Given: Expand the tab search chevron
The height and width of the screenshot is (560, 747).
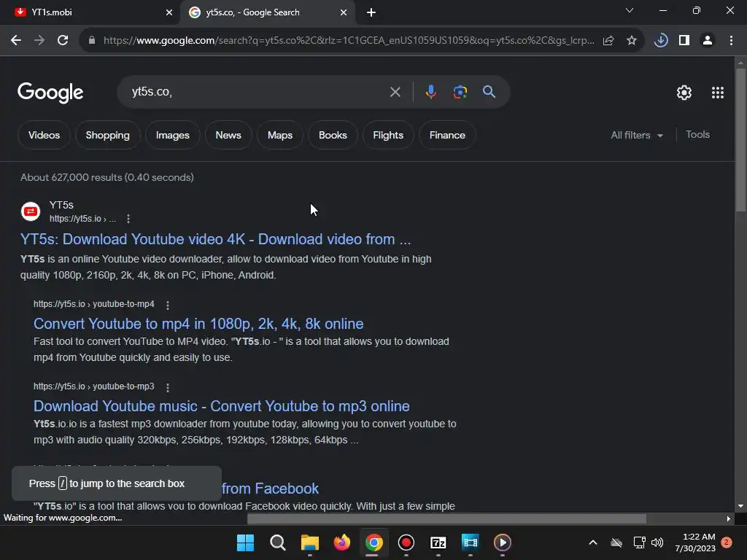Looking at the screenshot, I should [630, 10].
